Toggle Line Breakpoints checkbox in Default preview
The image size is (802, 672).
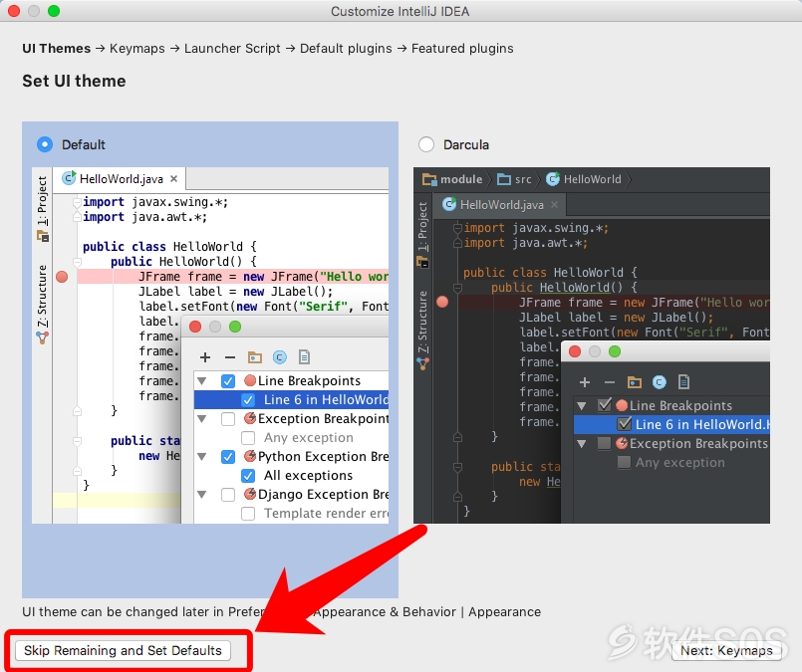click(228, 381)
